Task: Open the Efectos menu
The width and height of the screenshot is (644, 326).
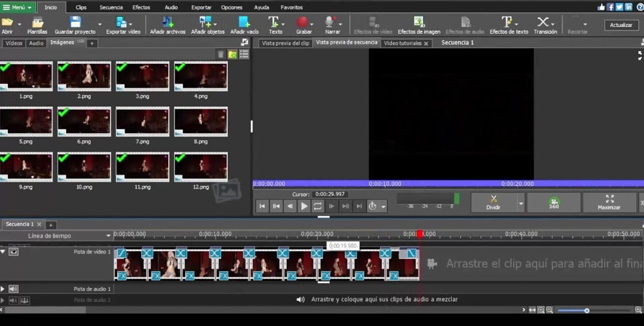Action: click(141, 8)
